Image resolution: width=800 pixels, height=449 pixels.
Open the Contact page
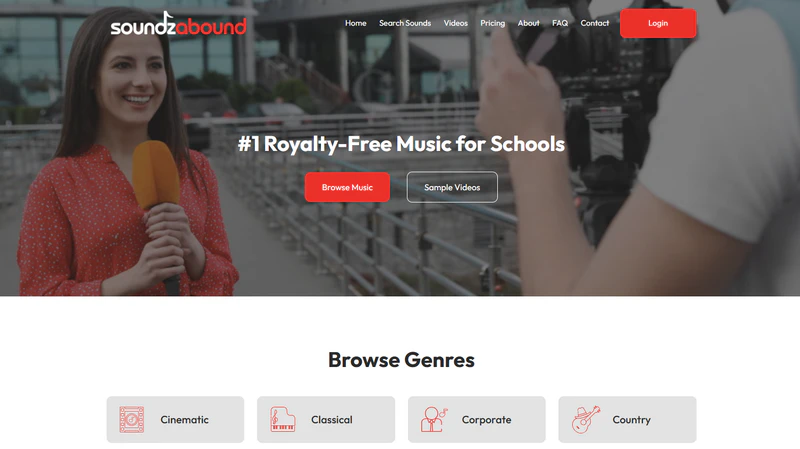[x=595, y=23]
